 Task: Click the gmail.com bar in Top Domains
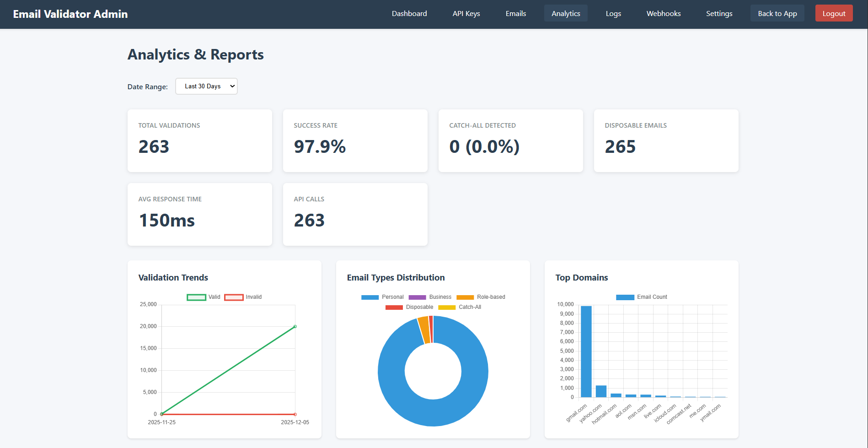[586, 351]
